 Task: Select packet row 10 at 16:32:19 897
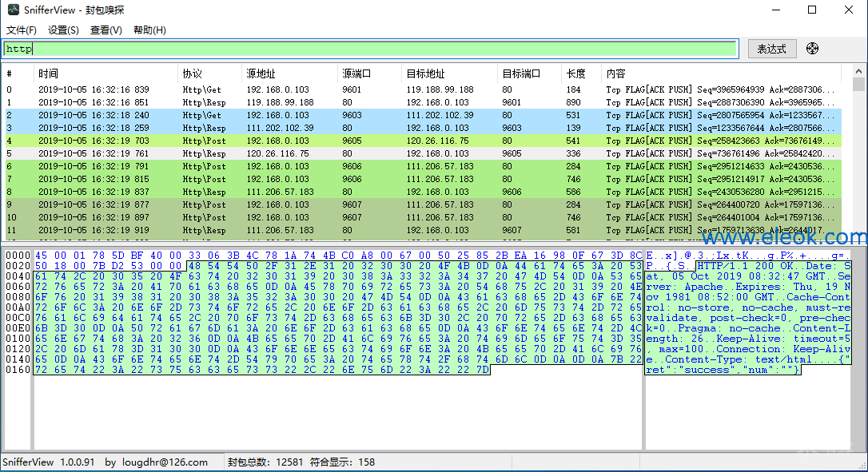click(422, 217)
